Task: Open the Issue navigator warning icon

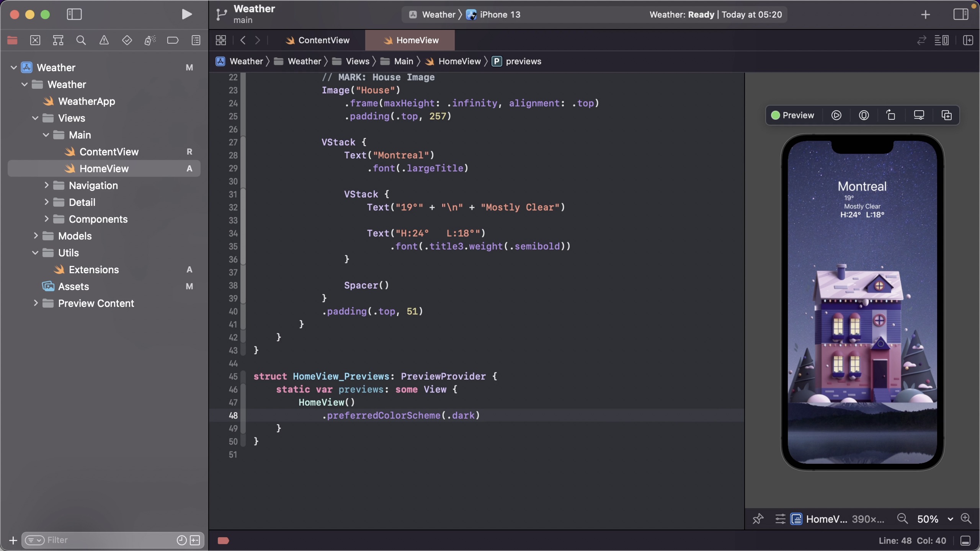Action: click(x=104, y=40)
